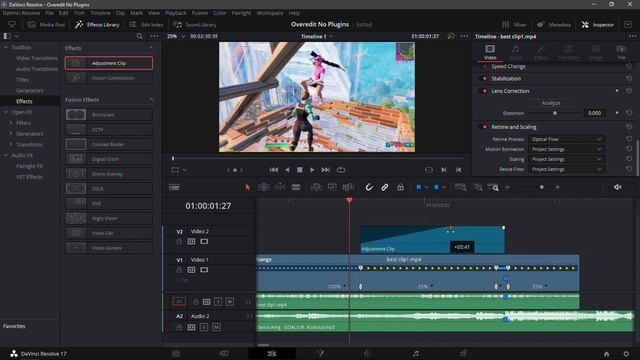The width and height of the screenshot is (640, 360).
Task: Open the Fusion menu
Action: tap(200, 13)
